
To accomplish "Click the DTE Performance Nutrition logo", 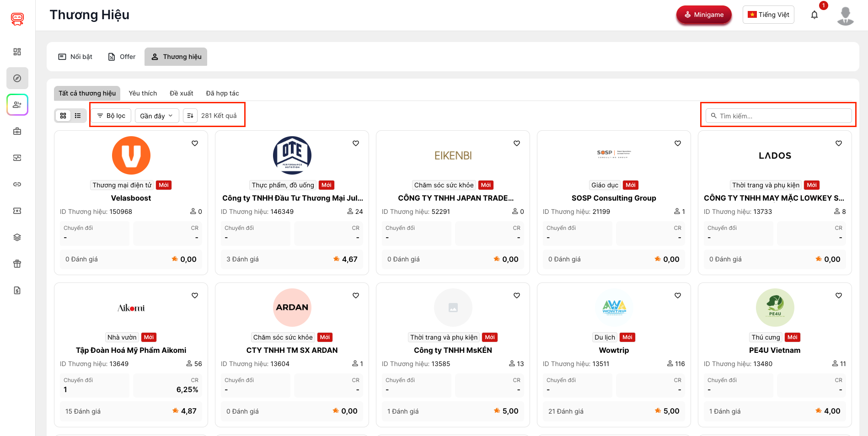I will pos(292,155).
